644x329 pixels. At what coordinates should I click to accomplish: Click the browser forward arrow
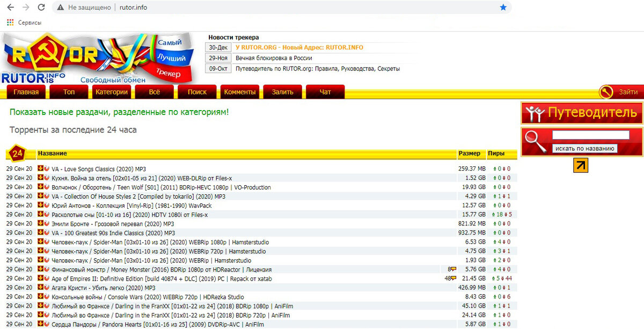pos(26,8)
